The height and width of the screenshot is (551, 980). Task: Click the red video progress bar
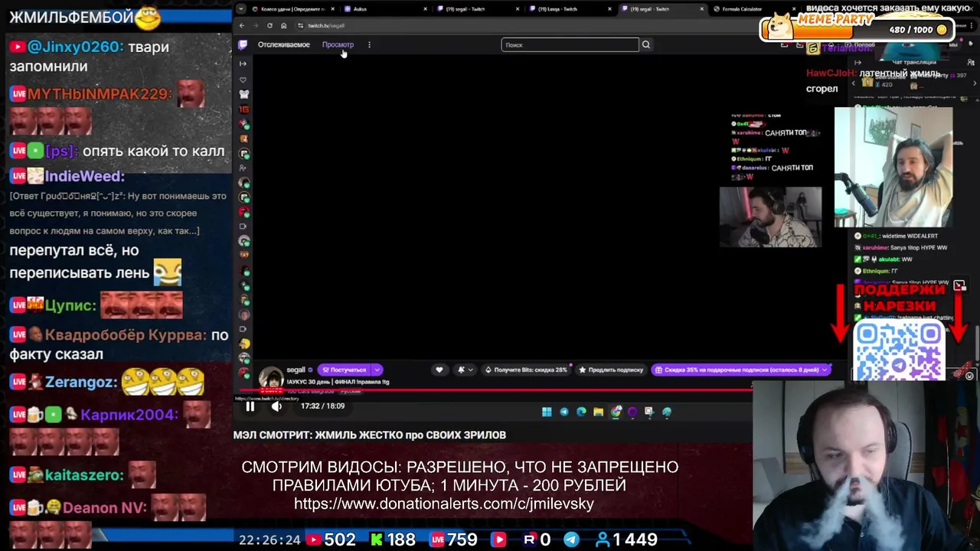click(x=495, y=390)
